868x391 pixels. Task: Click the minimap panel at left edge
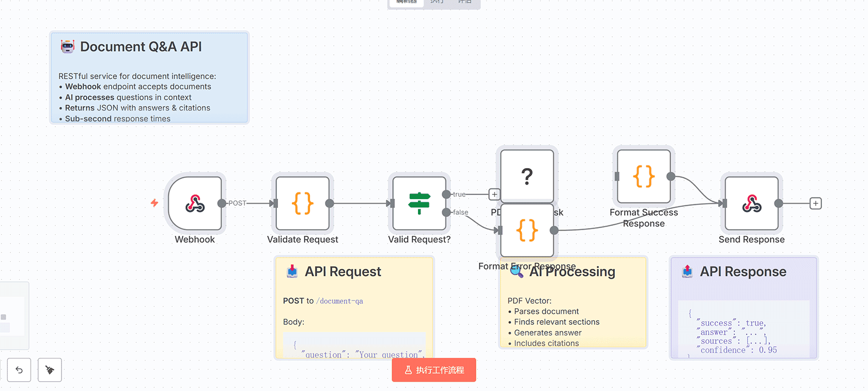[13, 315]
